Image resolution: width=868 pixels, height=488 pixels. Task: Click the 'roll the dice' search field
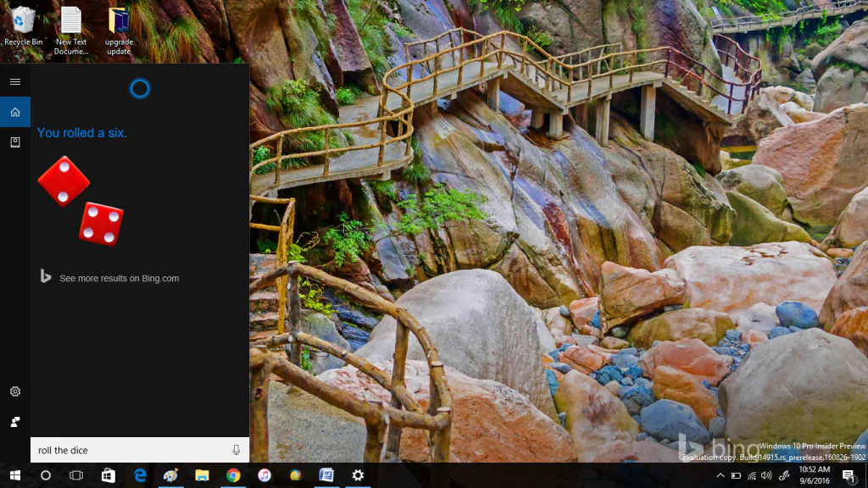[140, 450]
